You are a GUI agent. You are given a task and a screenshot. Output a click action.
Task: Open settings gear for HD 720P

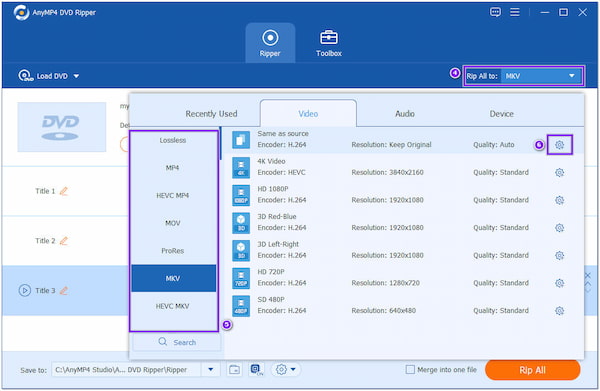pos(559,283)
